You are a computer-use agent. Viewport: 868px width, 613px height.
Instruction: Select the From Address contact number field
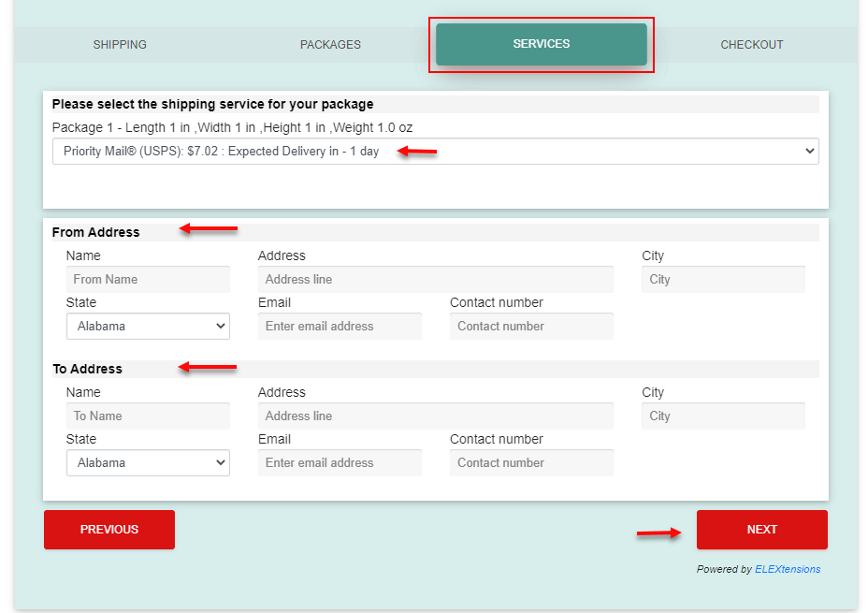pyautogui.click(x=531, y=327)
